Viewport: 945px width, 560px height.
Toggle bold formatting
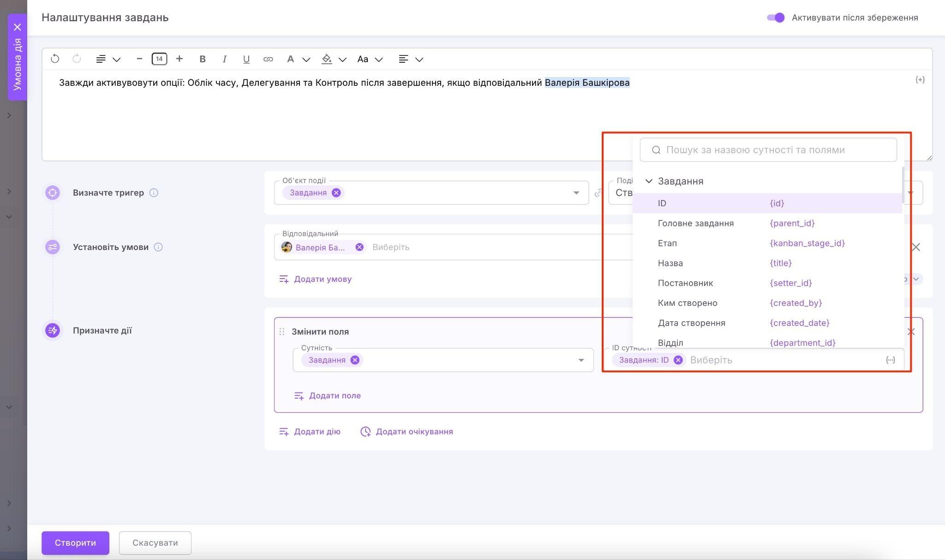(202, 59)
